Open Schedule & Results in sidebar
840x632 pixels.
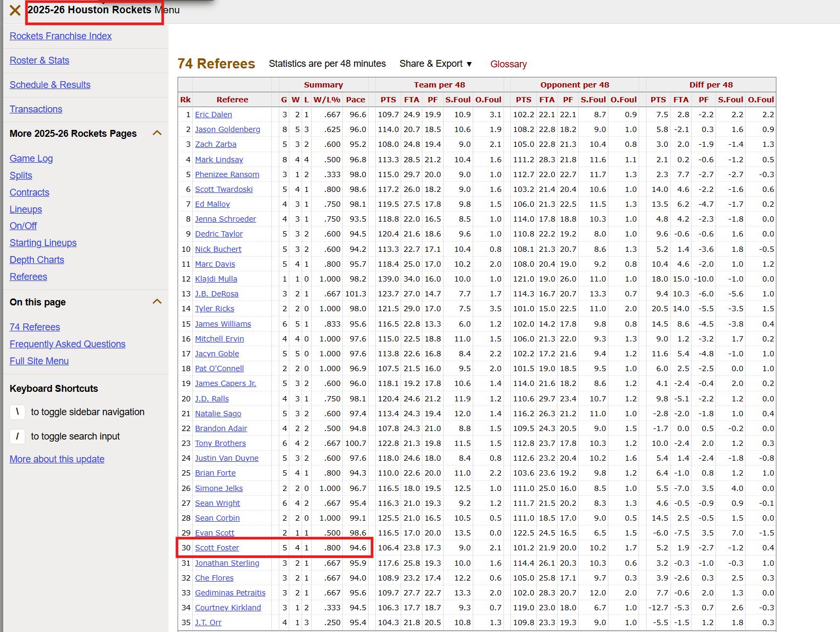pos(50,85)
